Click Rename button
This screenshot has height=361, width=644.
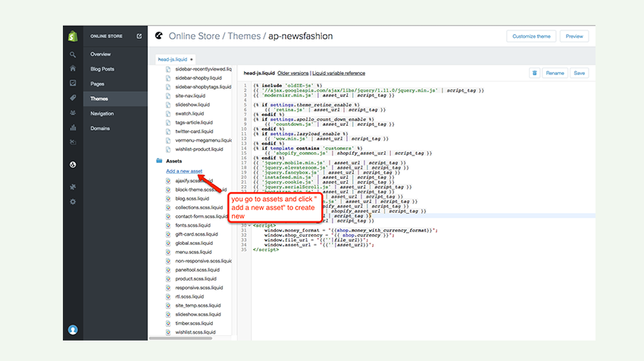(x=555, y=74)
